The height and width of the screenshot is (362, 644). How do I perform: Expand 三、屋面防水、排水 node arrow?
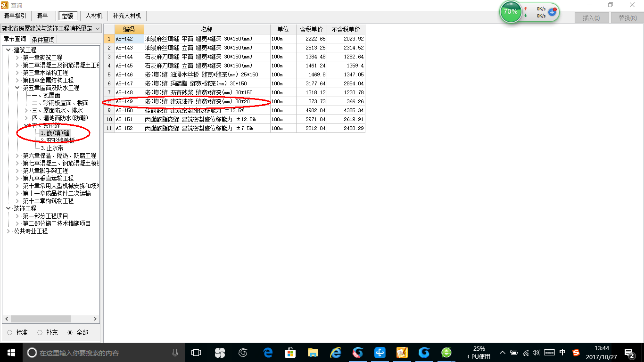click(26, 110)
